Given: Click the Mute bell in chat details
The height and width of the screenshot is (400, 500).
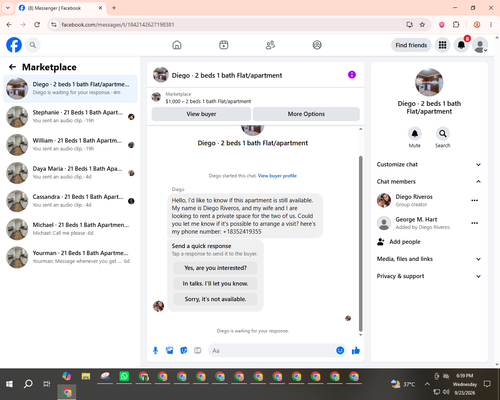Looking at the screenshot, I should tap(415, 134).
